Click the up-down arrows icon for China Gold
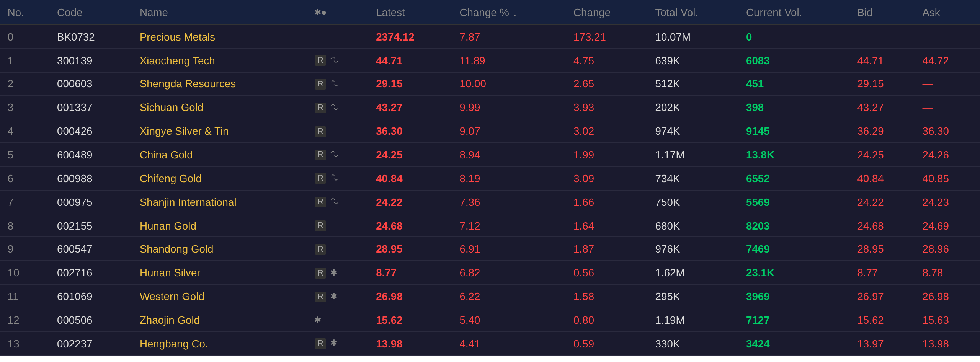 point(335,154)
